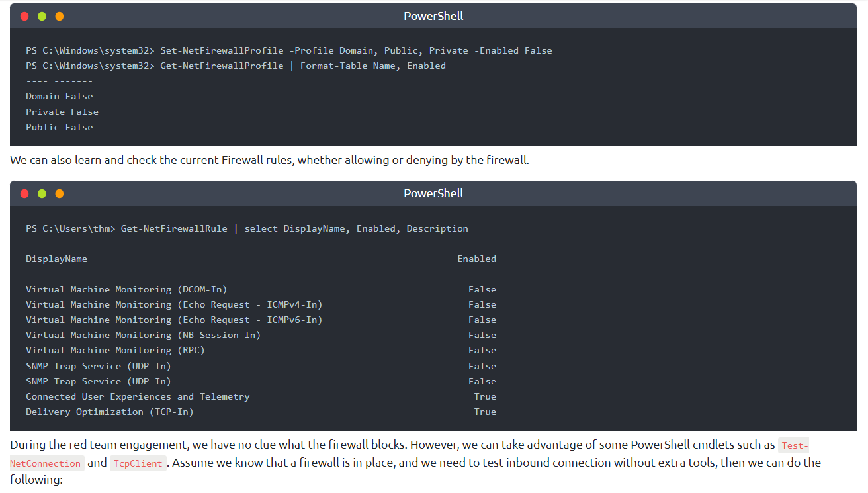The width and height of the screenshot is (868, 493).
Task: Click the 'Domain False' output line
Action: click(x=60, y=96)
